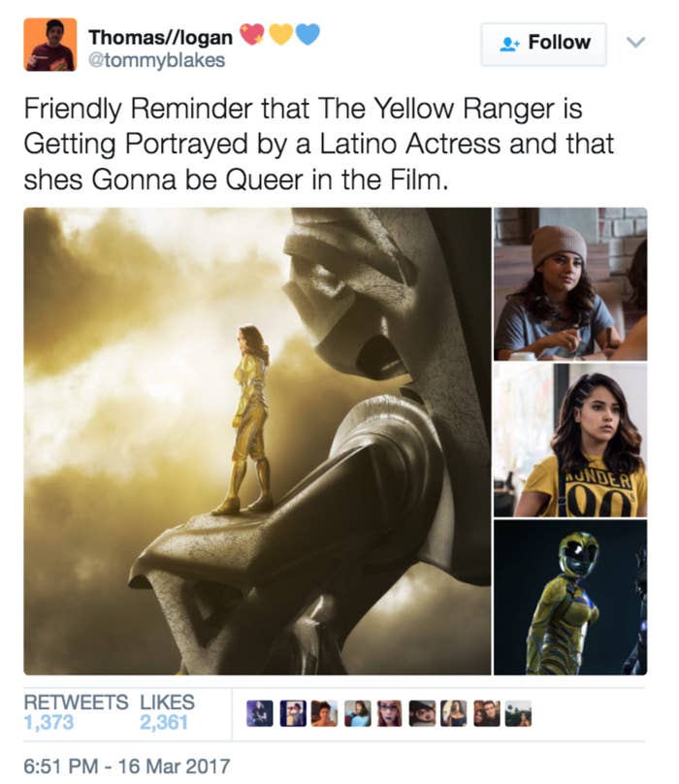Open the large Yellow Ranger poster image
This screenshot has height=784, width=679.
[x=257, y=441]
